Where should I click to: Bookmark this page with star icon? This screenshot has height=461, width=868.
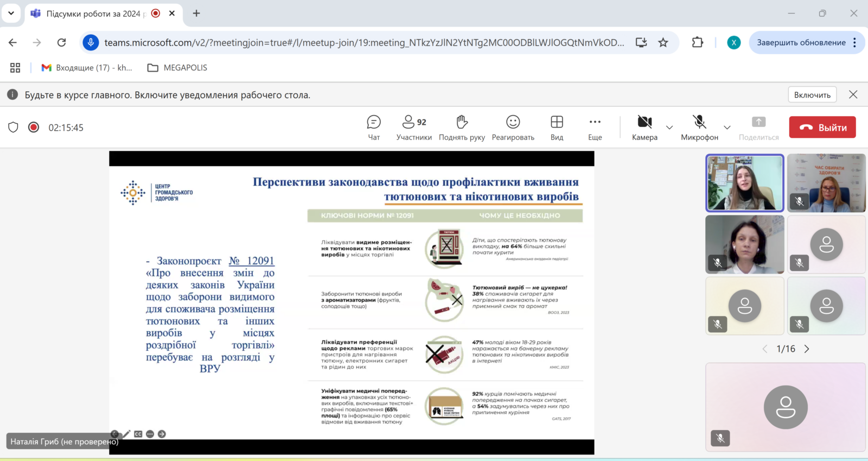tap(663, 42)
